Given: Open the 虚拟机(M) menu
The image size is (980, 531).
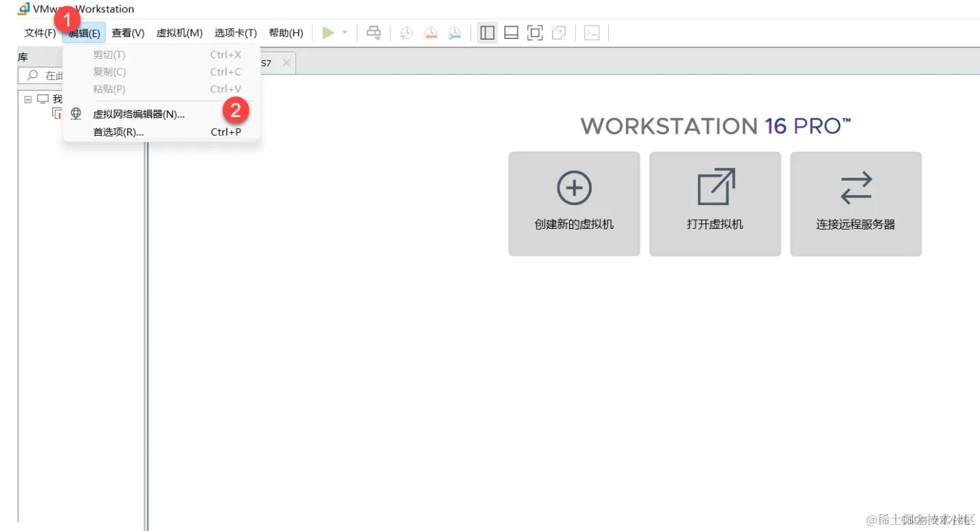Looking at the screenshot, I should coord(179,33).
